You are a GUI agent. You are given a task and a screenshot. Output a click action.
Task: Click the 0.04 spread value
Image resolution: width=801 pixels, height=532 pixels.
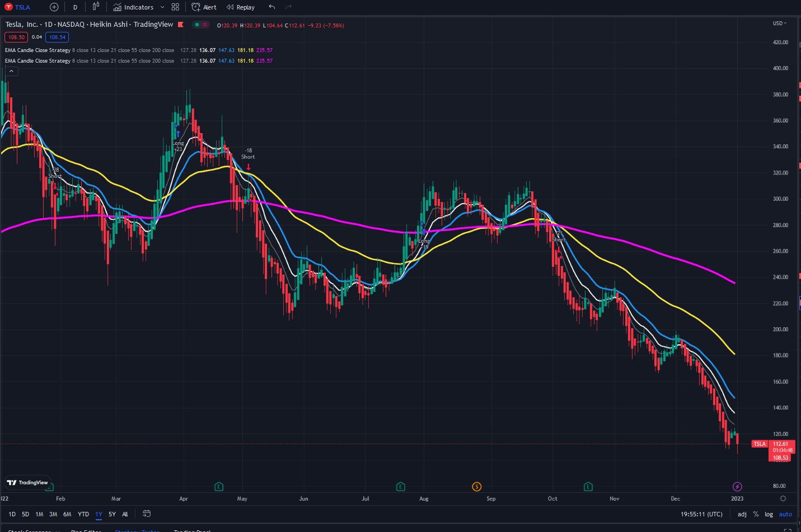pos(37,37)
